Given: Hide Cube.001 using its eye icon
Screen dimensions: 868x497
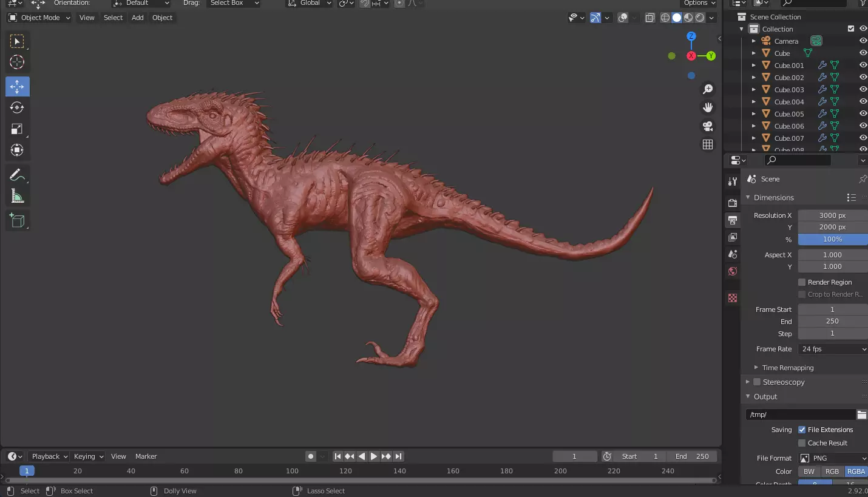Looking at the screenshot, I should (x=863, y=66).
